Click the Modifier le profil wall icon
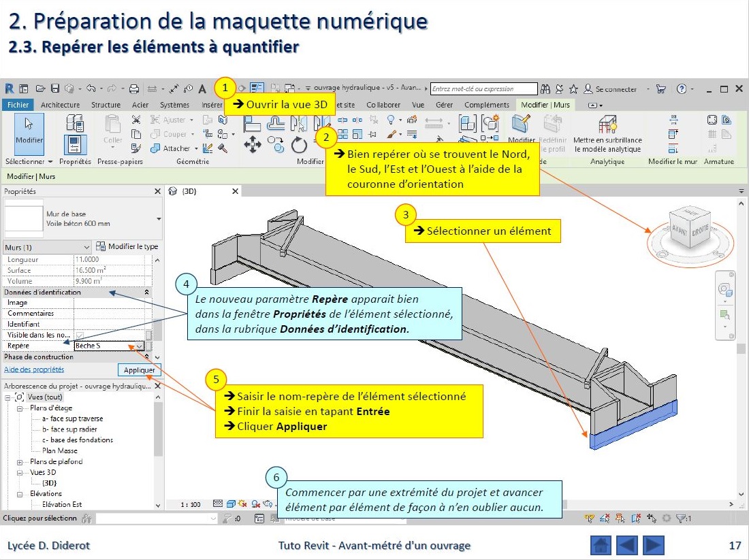The height and width of the screenshot is (560, 749). point(521,125)
